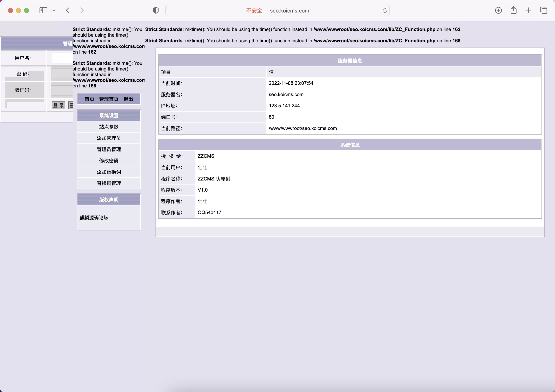
Task: Click the 首页 navigation link
Action: coord(89,99)
